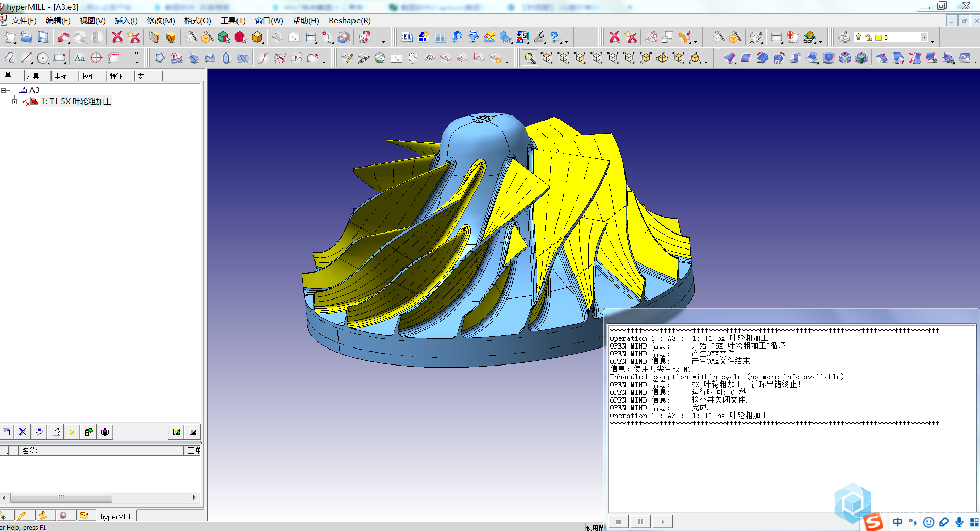Select the red cube select tool
Image resolution: width=980 pixels, height=531 pixels.
(x=240, y=37)
